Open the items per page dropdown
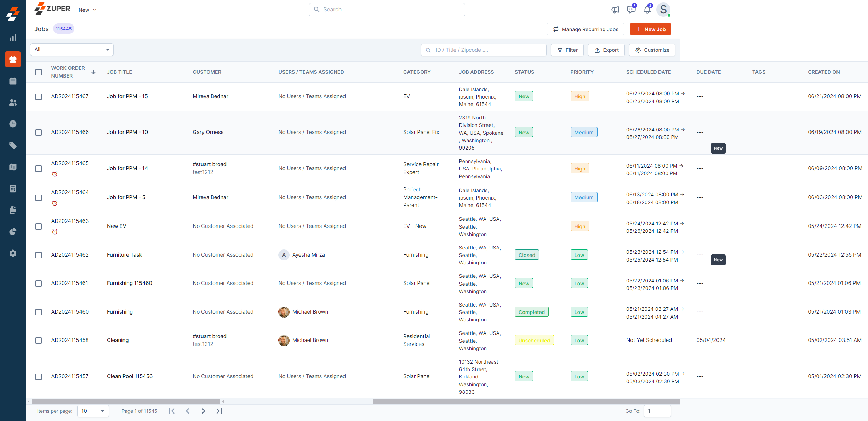This screenshot has height=421, width=868. pyautogui.click(x=93, y=411)
